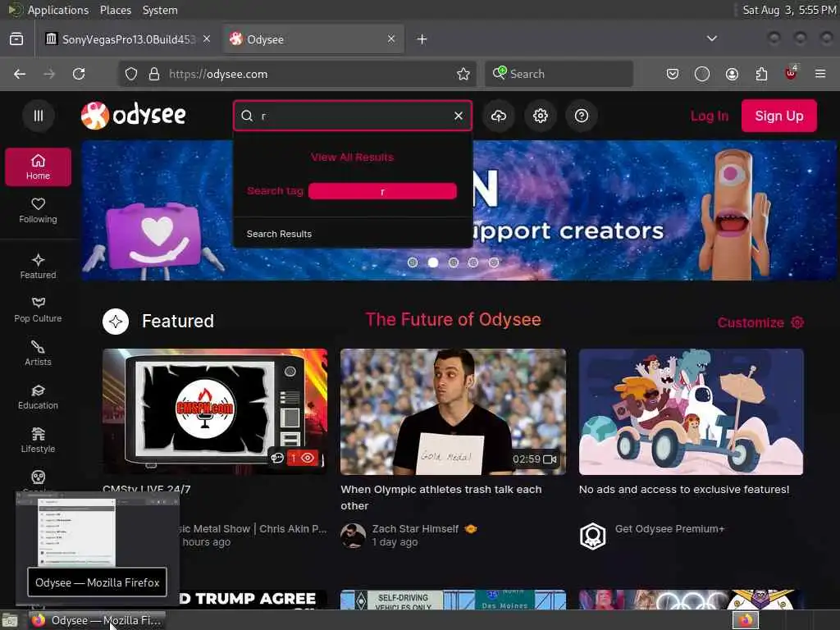Open the upload cloud icon

(499, 116)
